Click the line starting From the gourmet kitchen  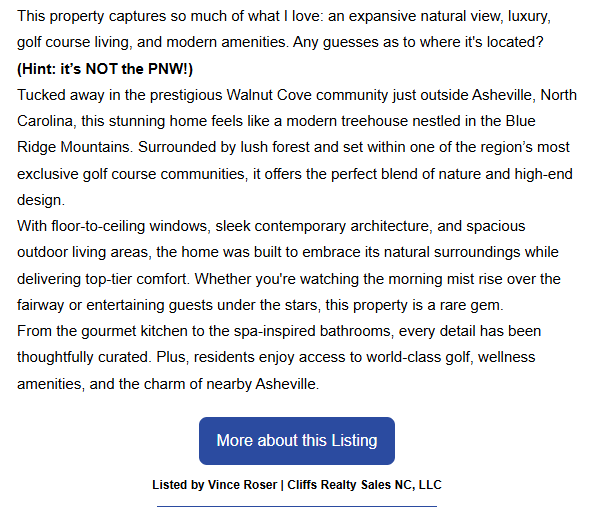click(x=279, y=331)
